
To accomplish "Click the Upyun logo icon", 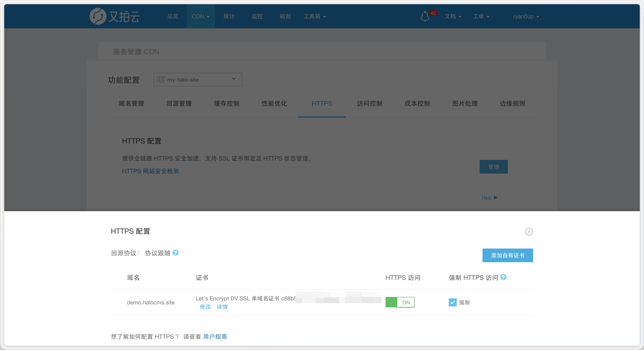I will (98, 16).
